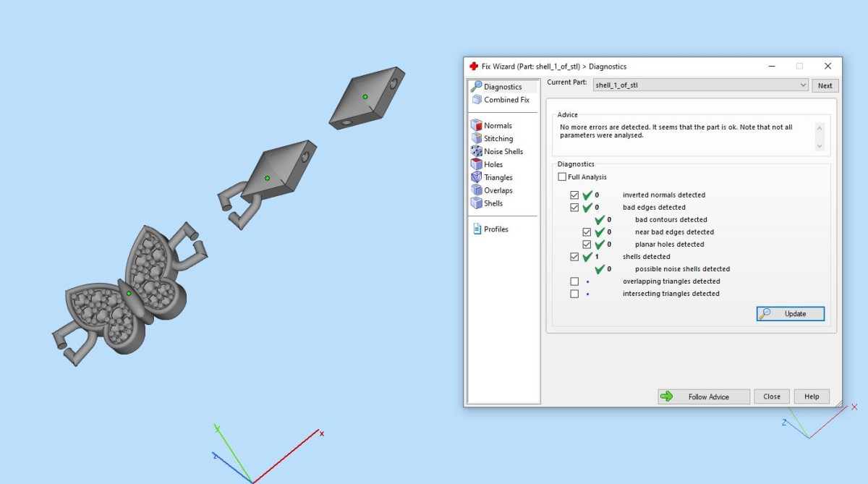
Task: Select the Noise Shells icon
Action: pyautogui.click(x=477, y=151)
